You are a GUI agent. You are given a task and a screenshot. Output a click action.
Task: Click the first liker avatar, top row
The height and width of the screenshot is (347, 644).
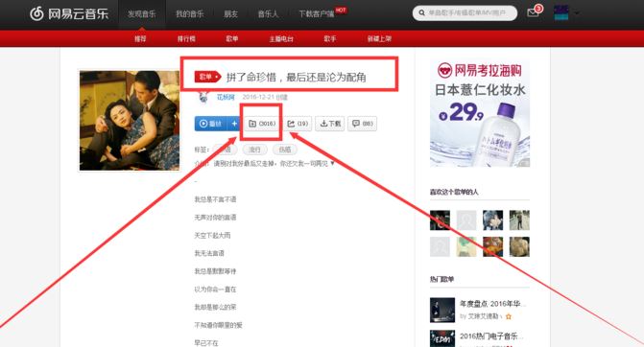pyautogui.click(x=440, y=220)
